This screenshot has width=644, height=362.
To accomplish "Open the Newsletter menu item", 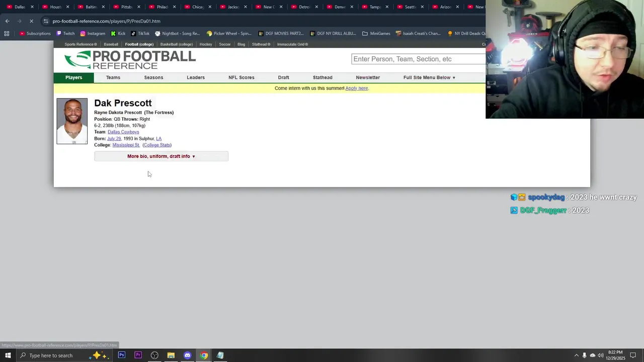I will pos(368,77).
